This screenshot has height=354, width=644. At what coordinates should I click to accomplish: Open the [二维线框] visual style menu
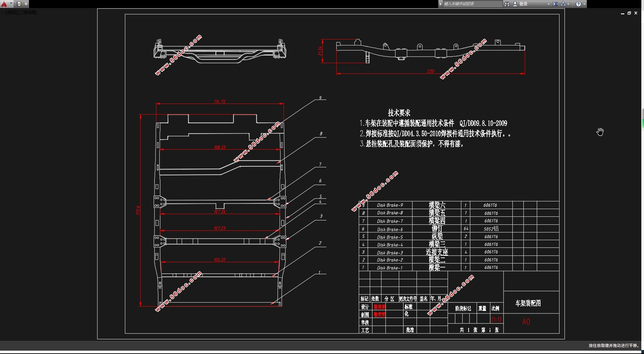[x=27, y=13]
